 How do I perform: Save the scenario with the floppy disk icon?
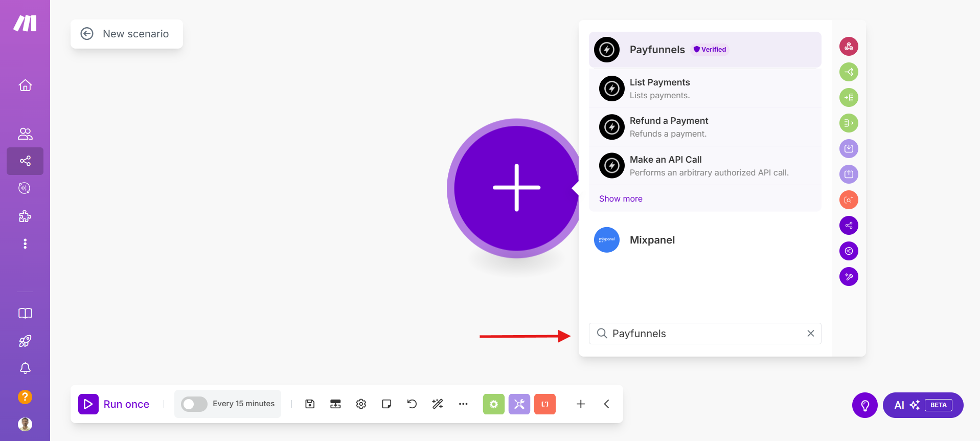pyautogui.click(x=310, y=404)
